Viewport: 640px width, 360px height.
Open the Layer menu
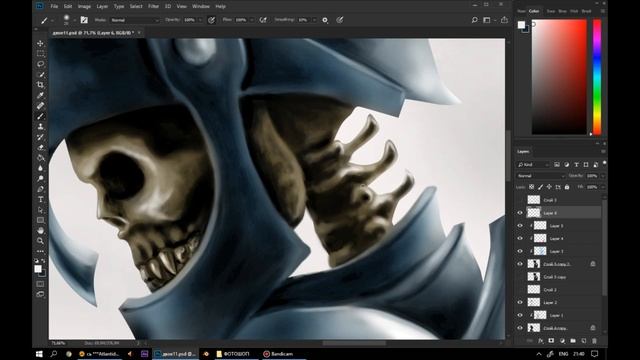102,7
